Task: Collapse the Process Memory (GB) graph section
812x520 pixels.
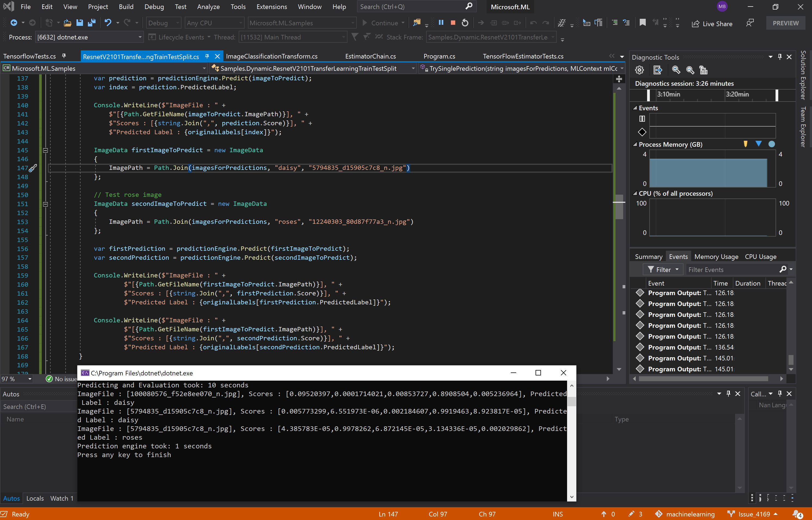Action: (635, 145)
